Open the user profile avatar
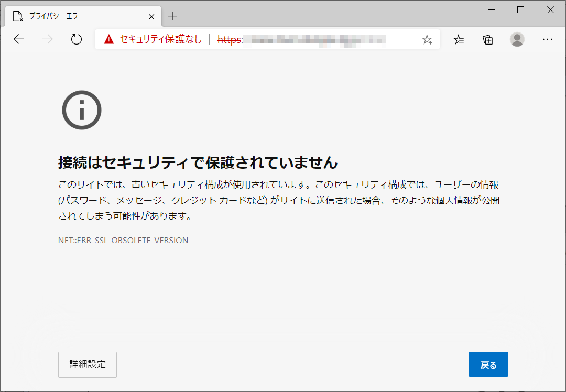This screenshot has width=566, height=392. coord(517,39)
